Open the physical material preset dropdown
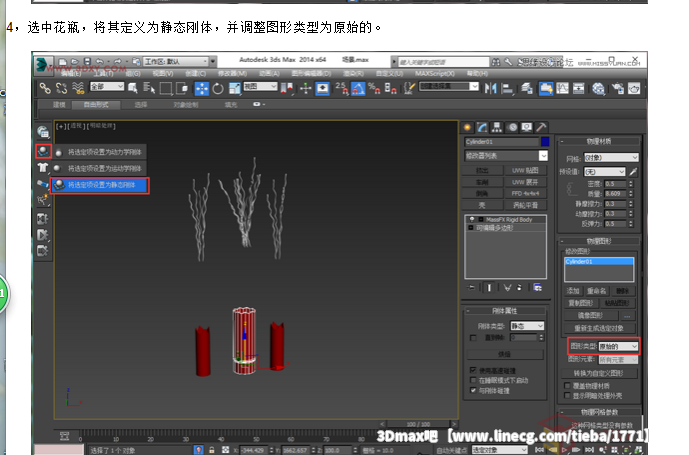This screenshot has width=689, height=455. [604, 171]
